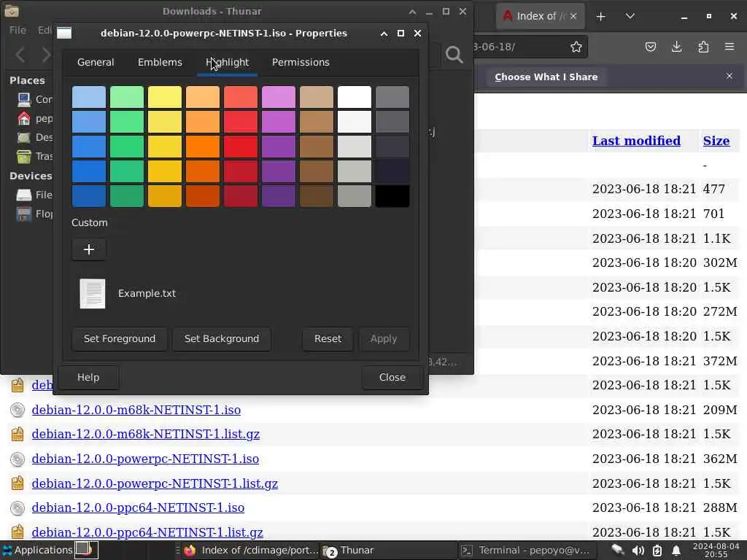Click Set Foreground button
The image size is (747, 560).
[120, 338]
